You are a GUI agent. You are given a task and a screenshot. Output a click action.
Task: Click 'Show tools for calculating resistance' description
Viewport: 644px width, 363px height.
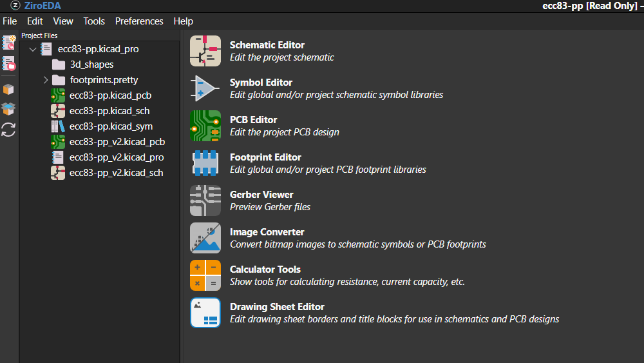coord(347,282)
